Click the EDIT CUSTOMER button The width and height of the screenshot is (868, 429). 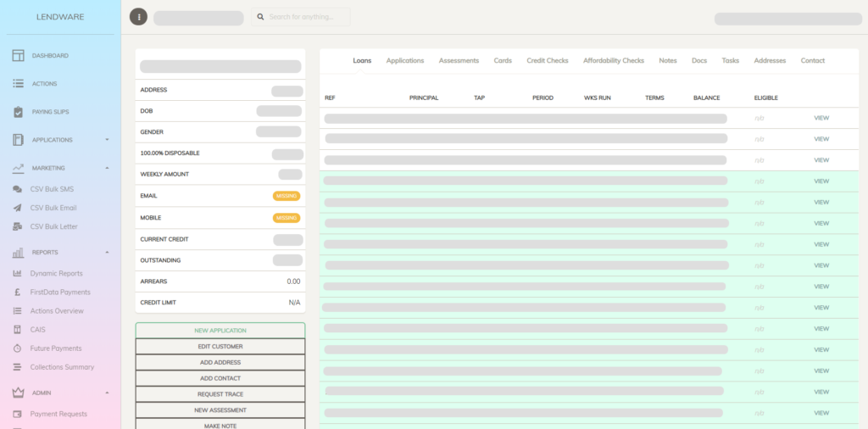point(220,347)
